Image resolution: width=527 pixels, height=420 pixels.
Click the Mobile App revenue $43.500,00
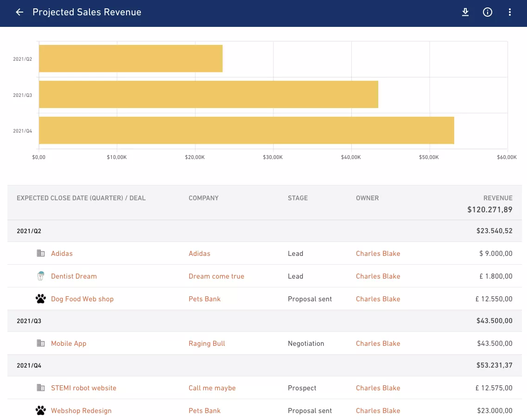tap(495, 344)
